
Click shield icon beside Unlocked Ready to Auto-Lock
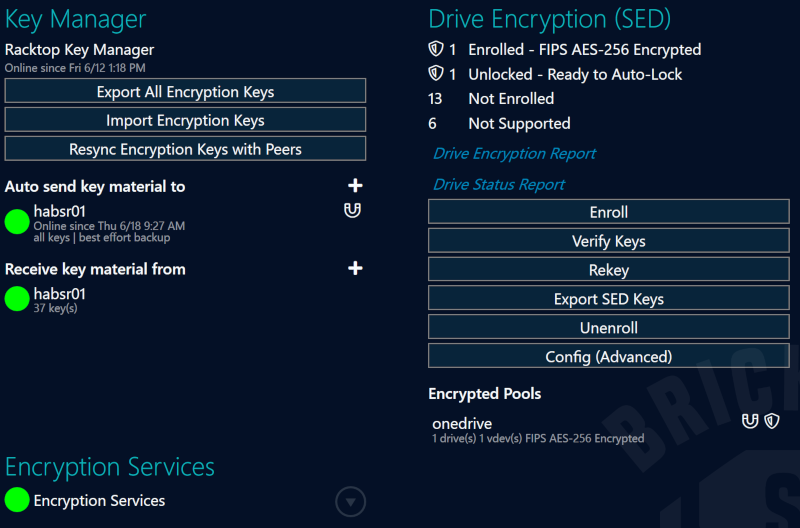coord(435,74)
